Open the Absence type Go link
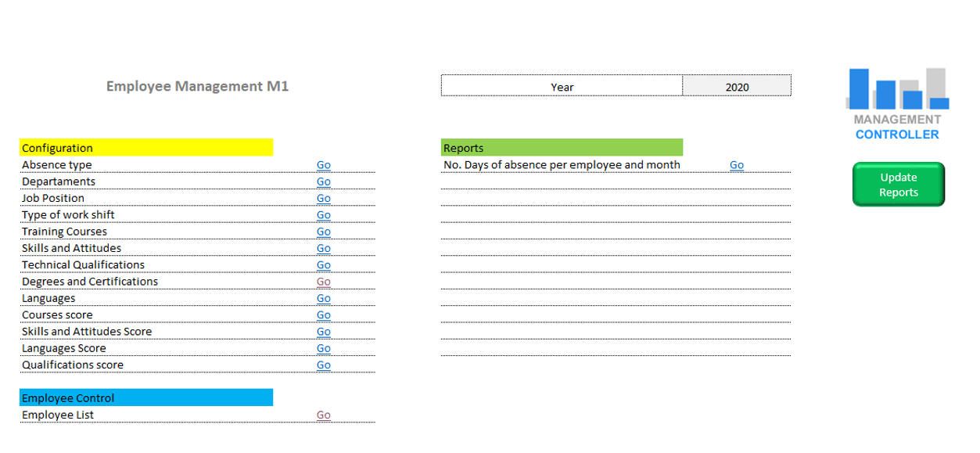The image size is (980, 453). pyautogui.click(x=323, y=165)
